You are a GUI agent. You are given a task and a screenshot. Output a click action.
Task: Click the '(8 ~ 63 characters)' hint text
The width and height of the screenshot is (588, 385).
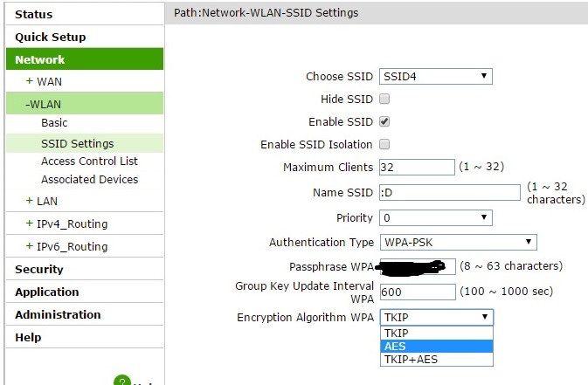click(511, 265)
